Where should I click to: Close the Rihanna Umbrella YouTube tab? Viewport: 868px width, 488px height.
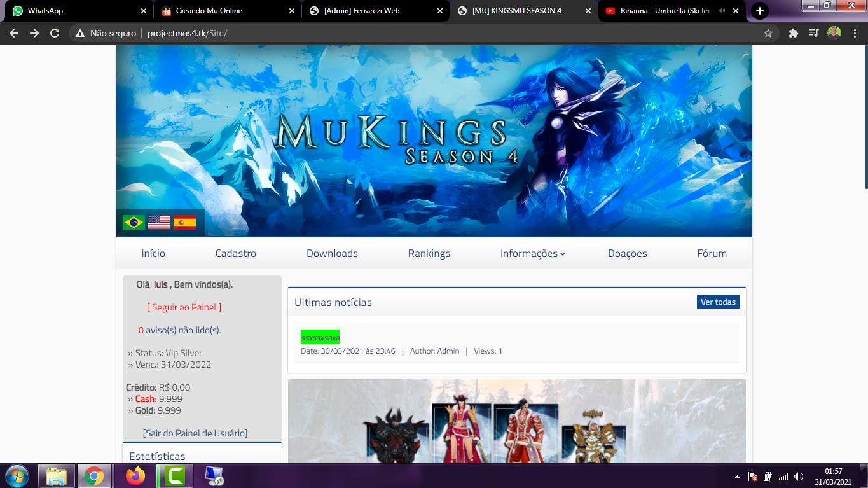coord(736,11)
